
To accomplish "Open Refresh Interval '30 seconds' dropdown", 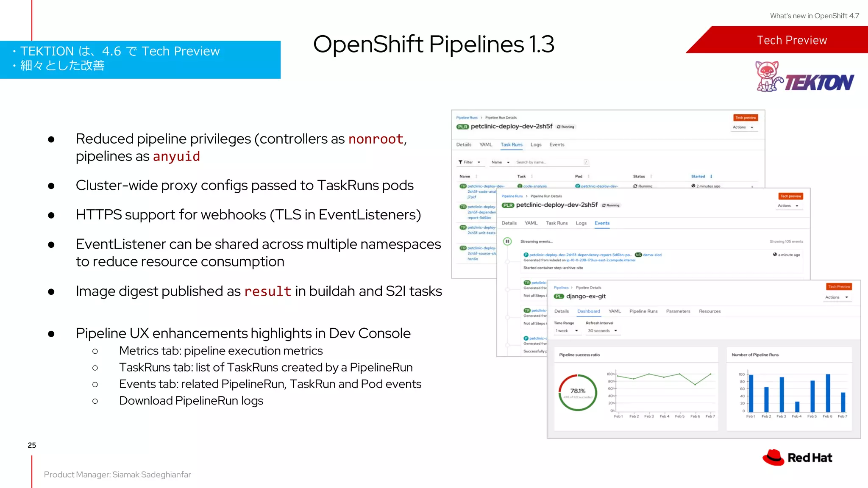I will (x=603, y=331).
